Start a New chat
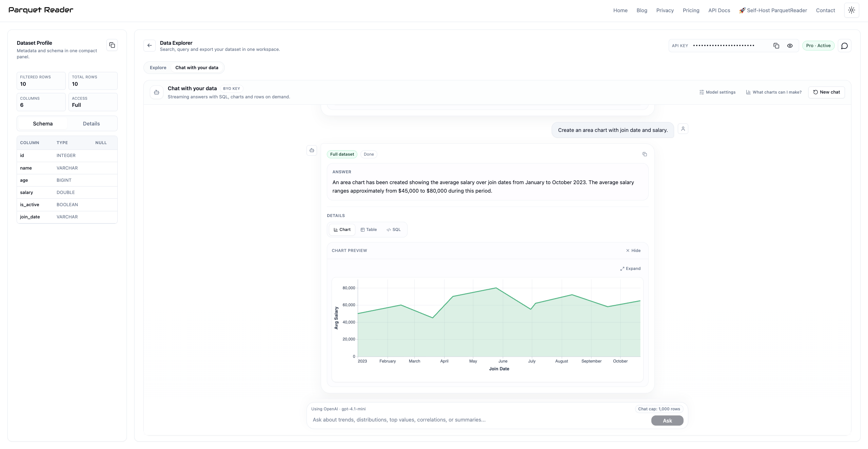The width and height of the screenshot is (868, 449). (x=826, y=92)
